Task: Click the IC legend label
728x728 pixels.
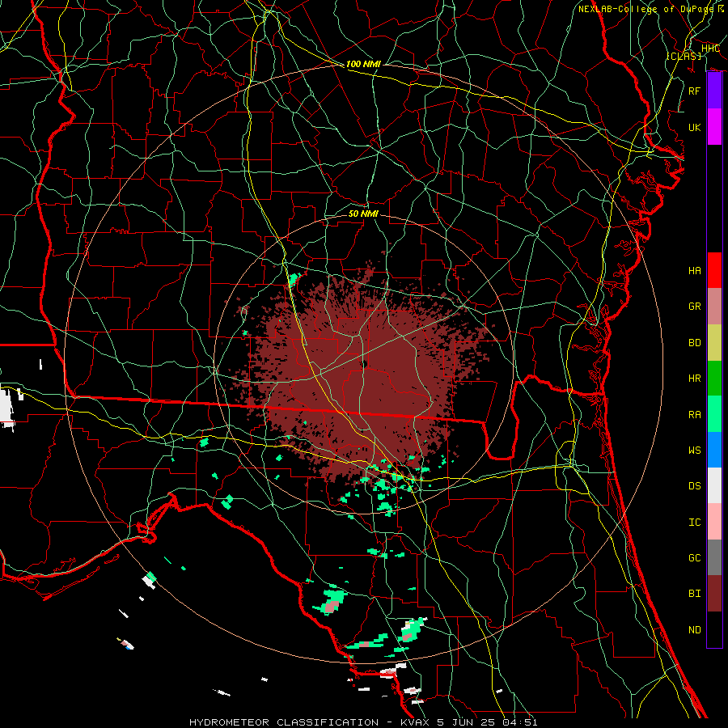Action: (694, 523)
